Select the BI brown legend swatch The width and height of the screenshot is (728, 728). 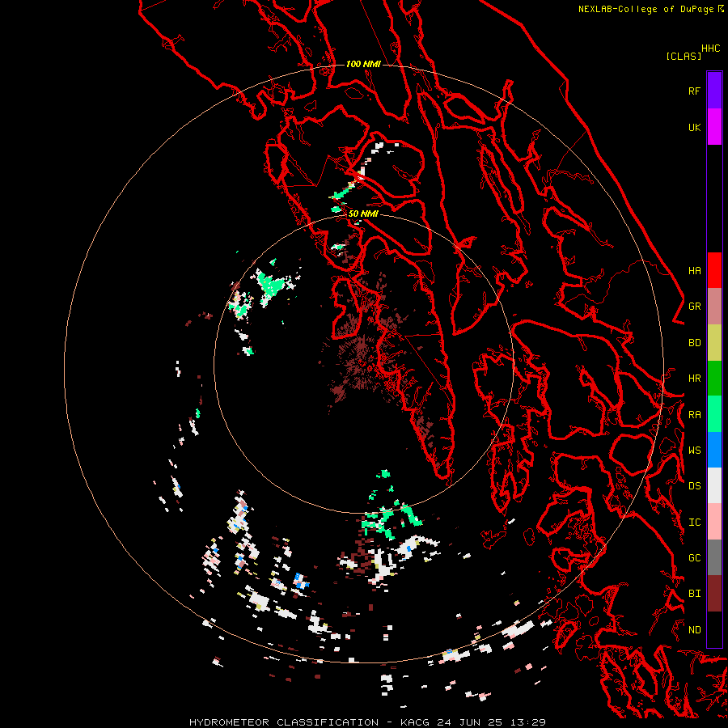(714, 594)
